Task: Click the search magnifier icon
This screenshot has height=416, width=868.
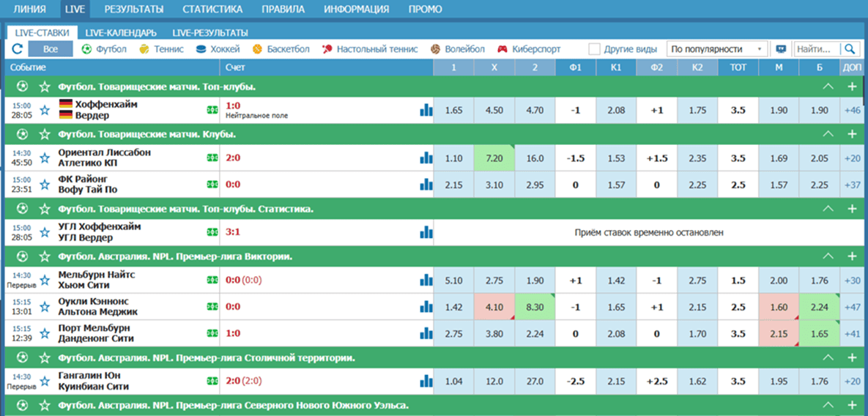Action: [850, 49]
